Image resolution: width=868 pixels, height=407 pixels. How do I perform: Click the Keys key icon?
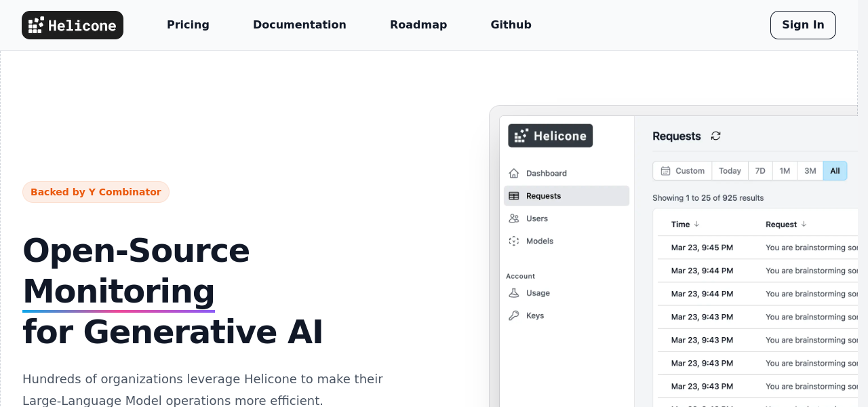pos(514,315)
